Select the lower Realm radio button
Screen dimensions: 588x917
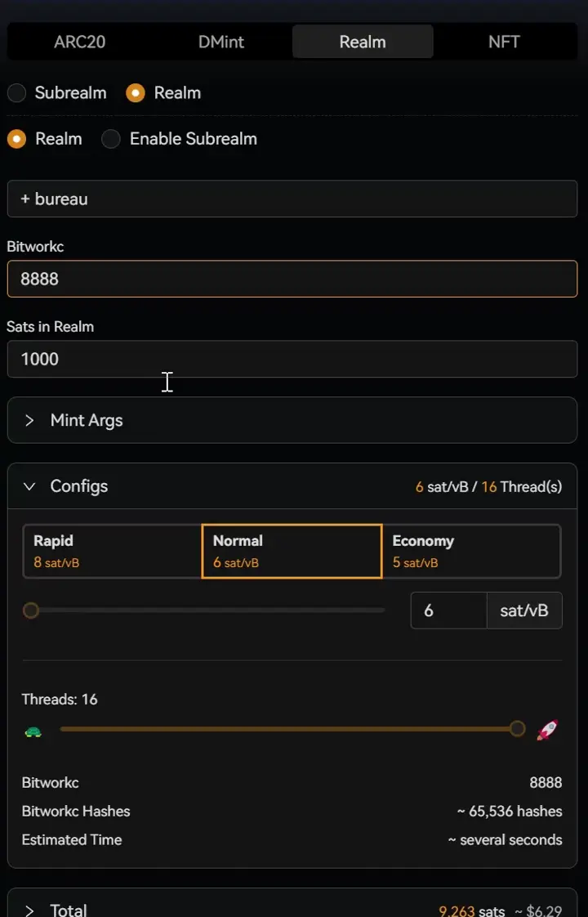17,139
